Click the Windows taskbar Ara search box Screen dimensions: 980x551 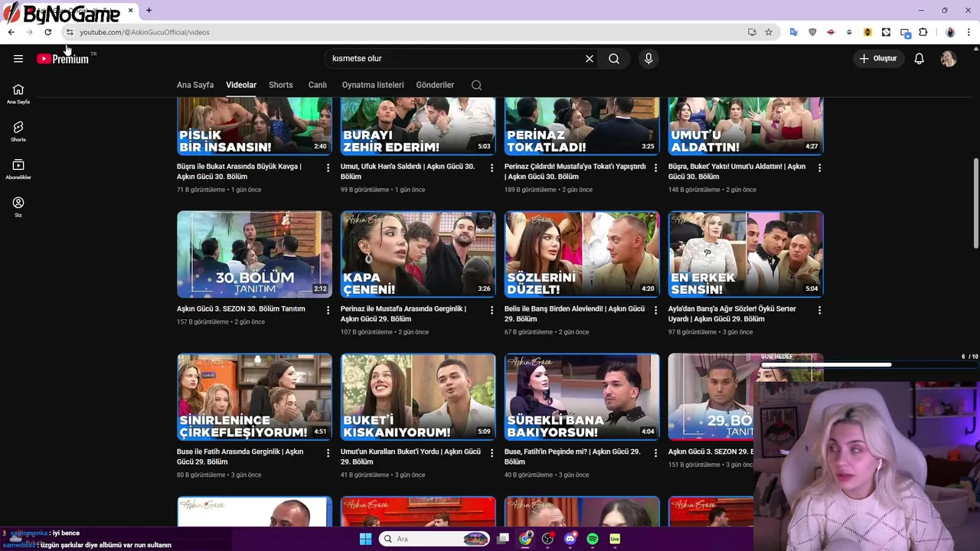pos(434,539)
